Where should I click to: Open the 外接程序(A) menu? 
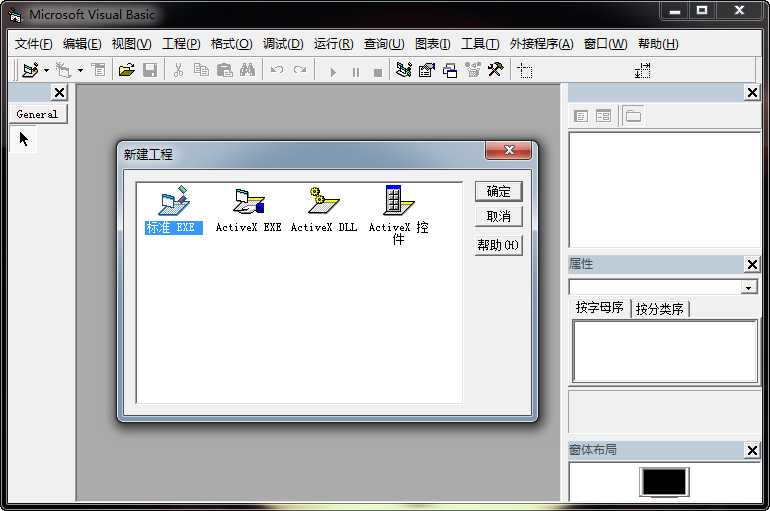coord(541,44)
